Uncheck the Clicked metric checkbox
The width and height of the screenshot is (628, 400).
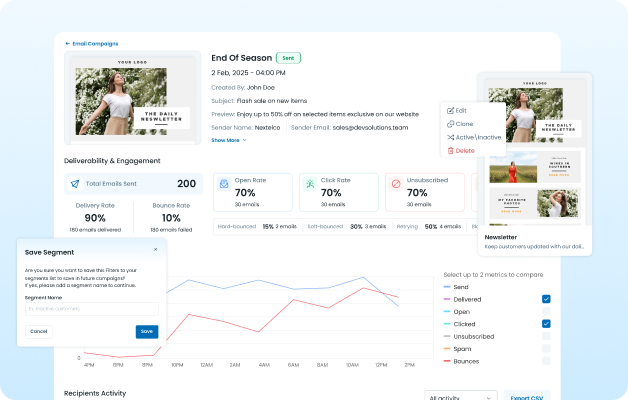pos(546,323)
